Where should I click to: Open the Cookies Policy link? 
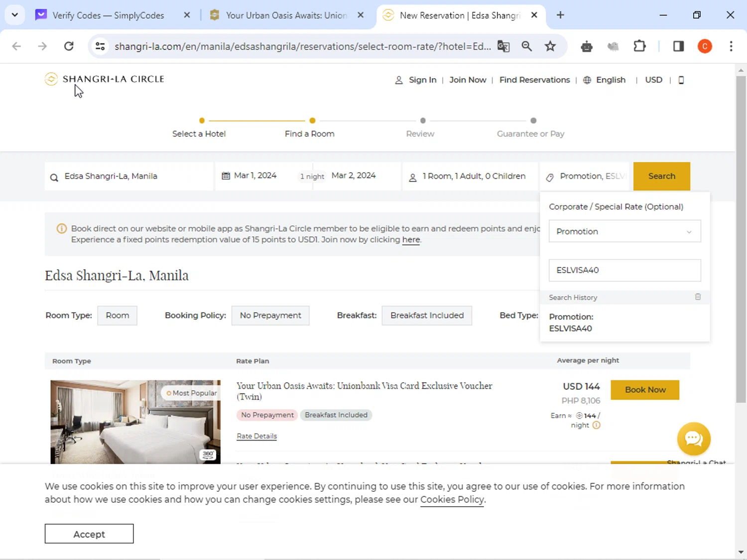(452, 500)
